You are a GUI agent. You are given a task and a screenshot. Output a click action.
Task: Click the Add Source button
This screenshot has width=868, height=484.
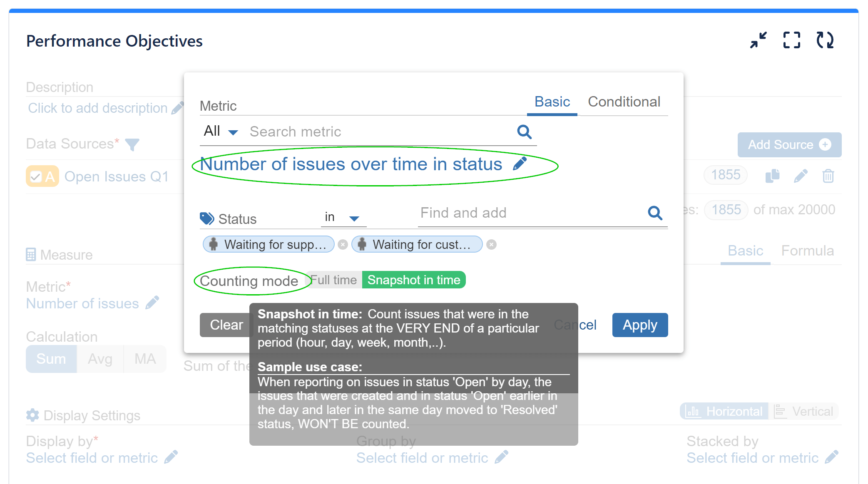[789, 144]
